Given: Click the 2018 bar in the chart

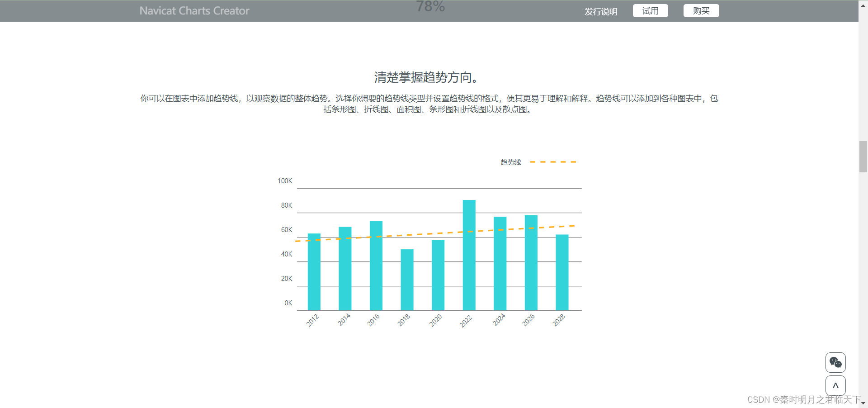Looking at the screenshot, I should click(407, 280).
